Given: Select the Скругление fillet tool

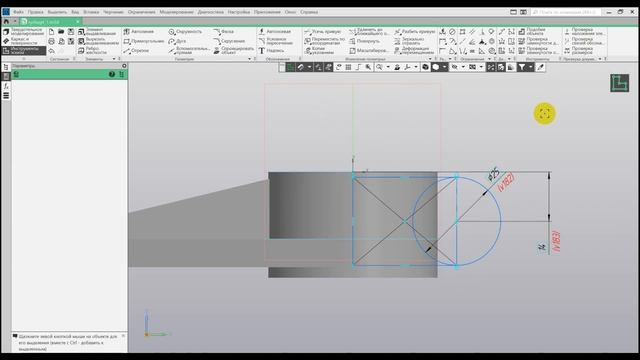Looking at the screenshot, I should tap(229, 41).
